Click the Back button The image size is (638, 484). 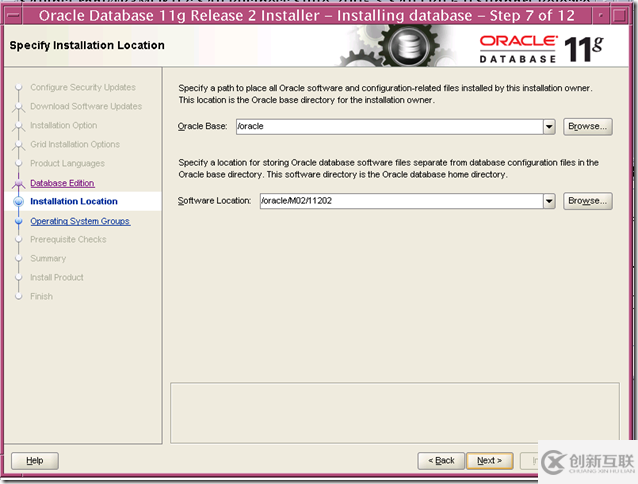(x=441, y=461)
